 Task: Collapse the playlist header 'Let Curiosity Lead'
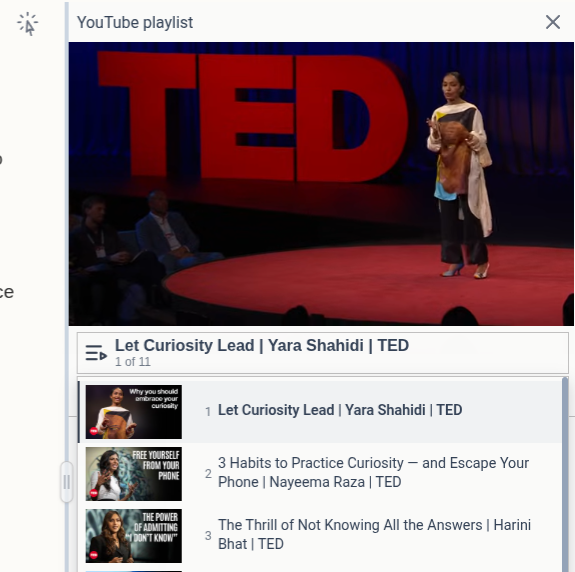323,353
